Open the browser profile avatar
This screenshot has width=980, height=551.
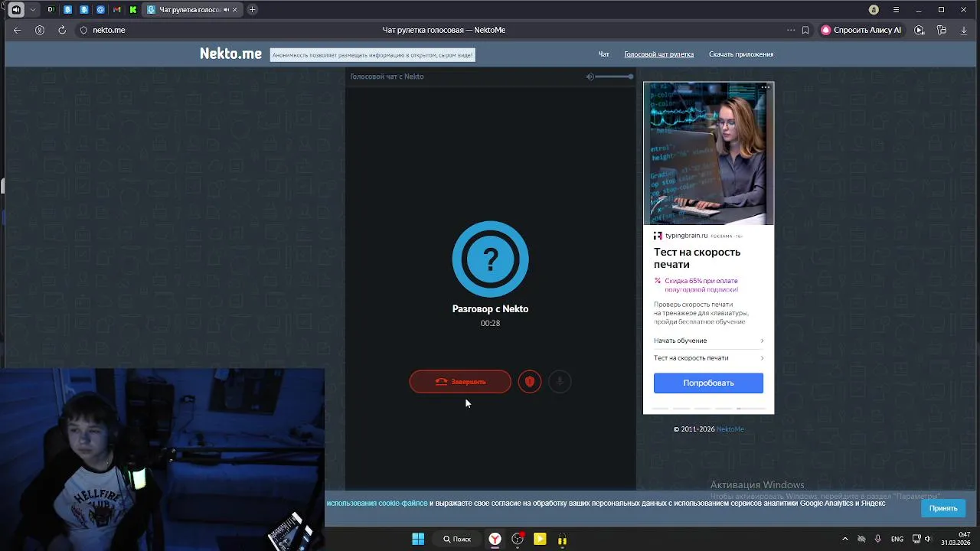[874, 10]
